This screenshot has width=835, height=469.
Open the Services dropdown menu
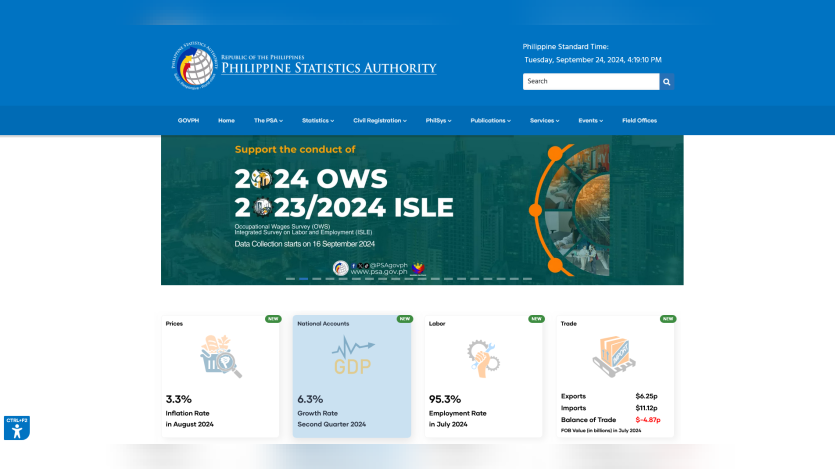[544, 120]
